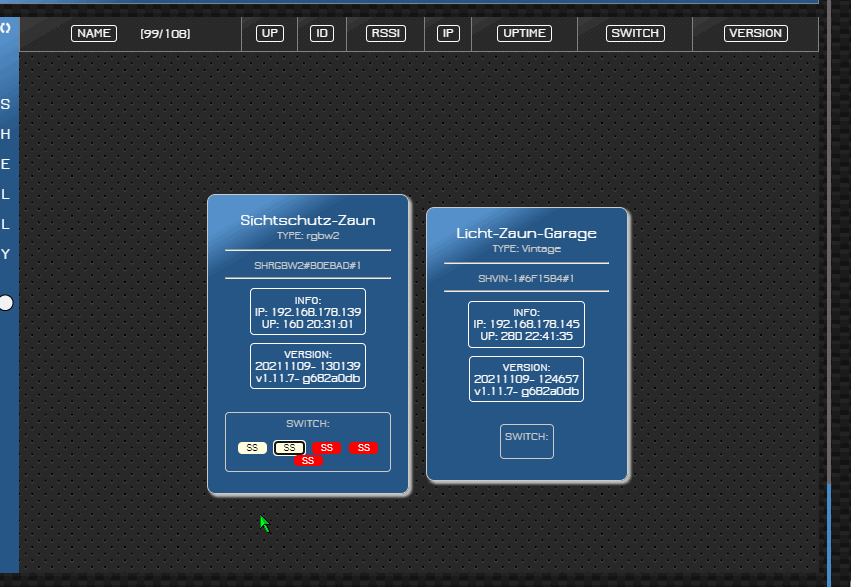Sort devices by UPTIME
The height and width of the screenshot is (587, 851).
[x=525, y=33]
